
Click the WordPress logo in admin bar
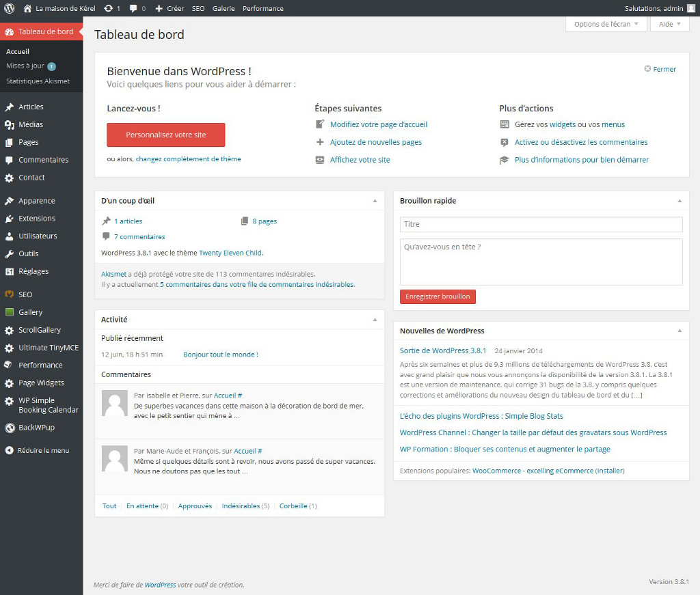10,8
